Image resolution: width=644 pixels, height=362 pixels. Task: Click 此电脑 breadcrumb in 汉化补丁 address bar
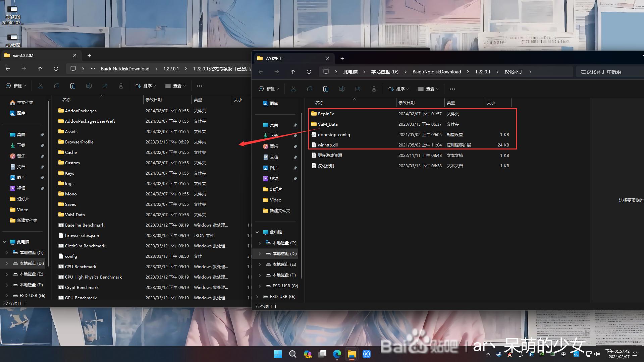tap(350, 72)
